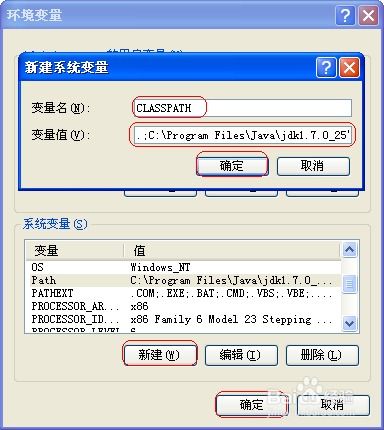This screenshot has width=384, height=430.
Task: Click the Path value C:\Program Files\Java cell
Action: 232,280
